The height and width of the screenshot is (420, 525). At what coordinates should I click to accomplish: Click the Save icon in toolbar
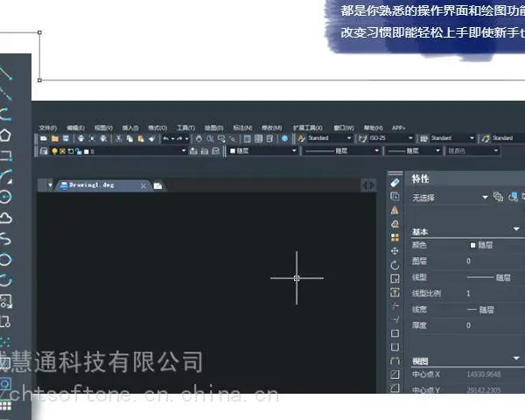(x=66, y=138)
